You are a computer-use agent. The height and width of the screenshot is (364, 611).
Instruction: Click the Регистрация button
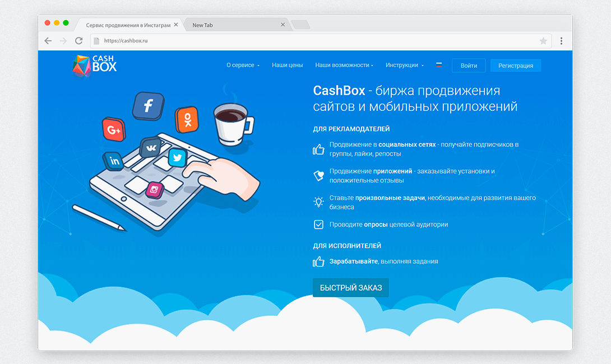tap(516, 66)
